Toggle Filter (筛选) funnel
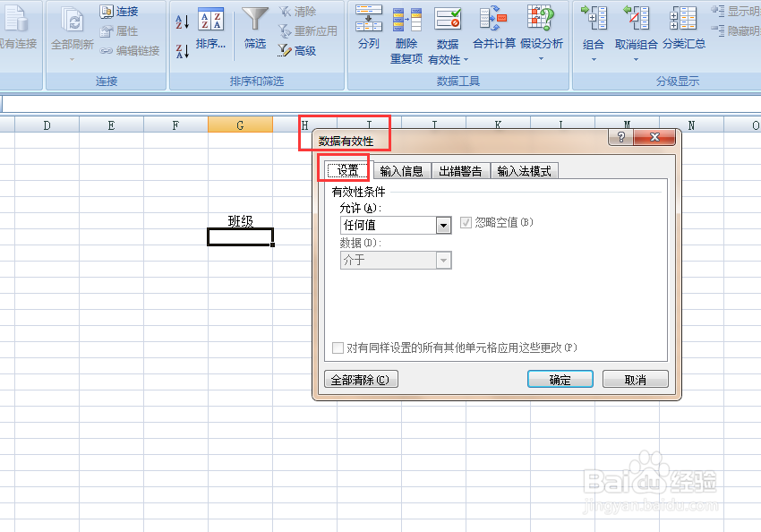Image resolution: width=761 pixels, height=532 pixels. pos(255,29)
